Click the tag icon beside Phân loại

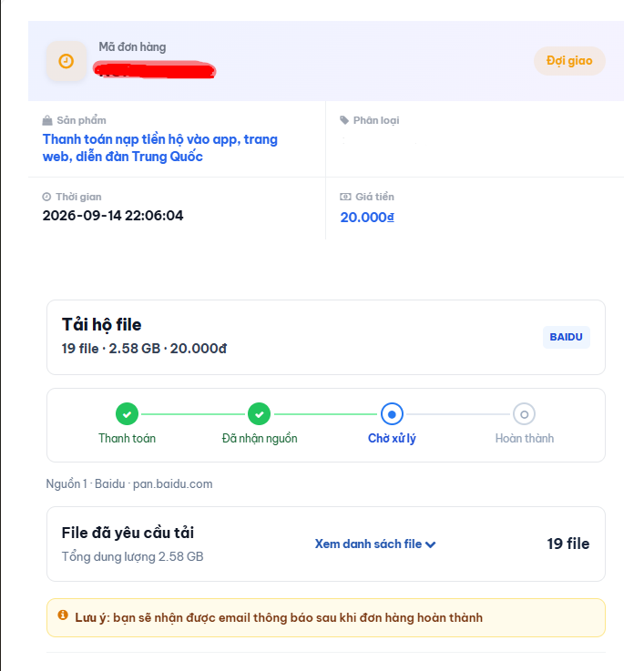[x=344, y=120]
